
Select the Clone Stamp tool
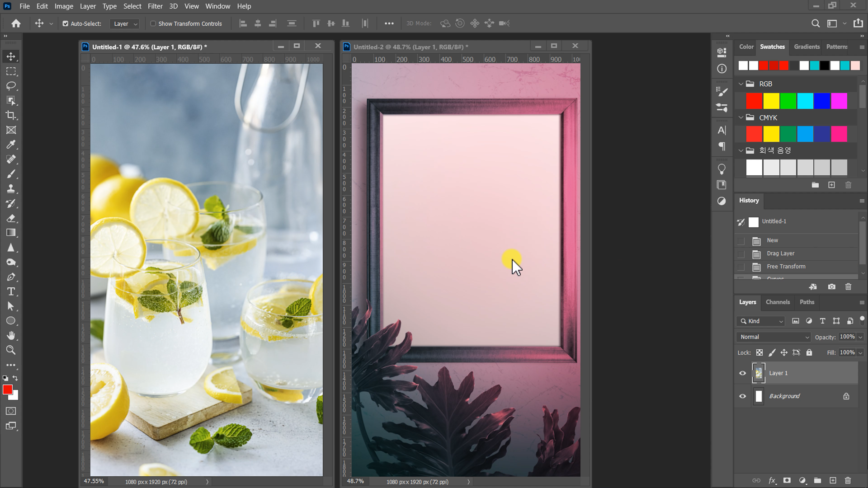11,189
